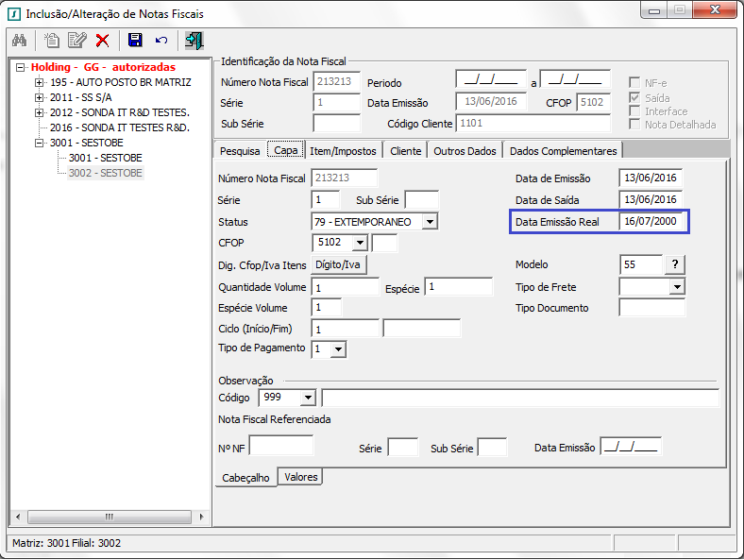Open the Status dropdown showing 79 - EXTEMPORANEO
Screen dimensions: 744x560
(x=430, y=222)
